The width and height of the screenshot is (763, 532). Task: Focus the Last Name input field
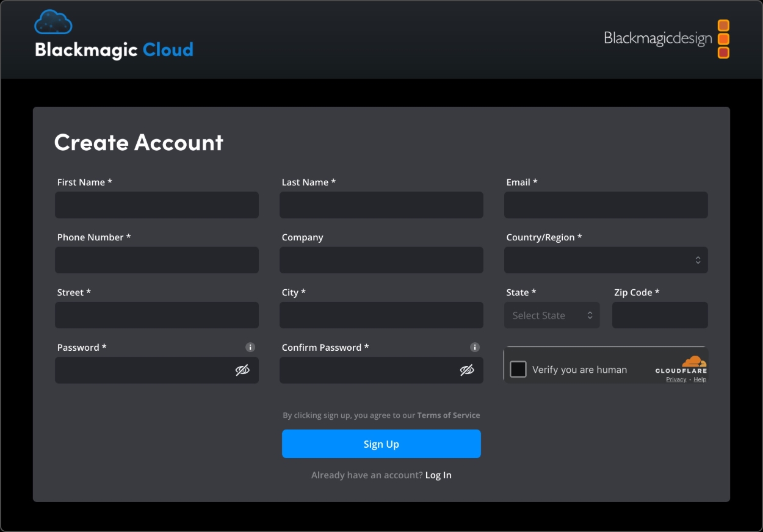click(x=382, y=205)
